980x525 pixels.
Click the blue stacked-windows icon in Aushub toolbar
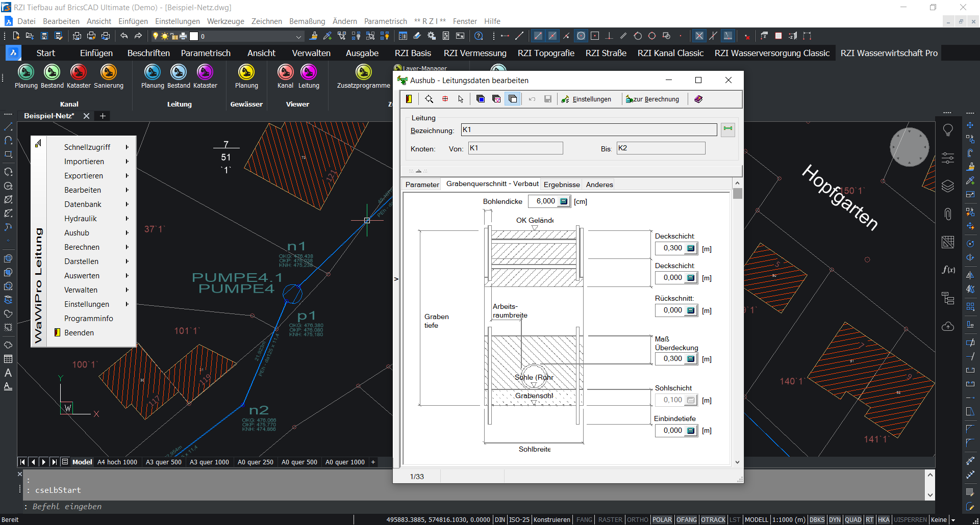tap(480, 99)
